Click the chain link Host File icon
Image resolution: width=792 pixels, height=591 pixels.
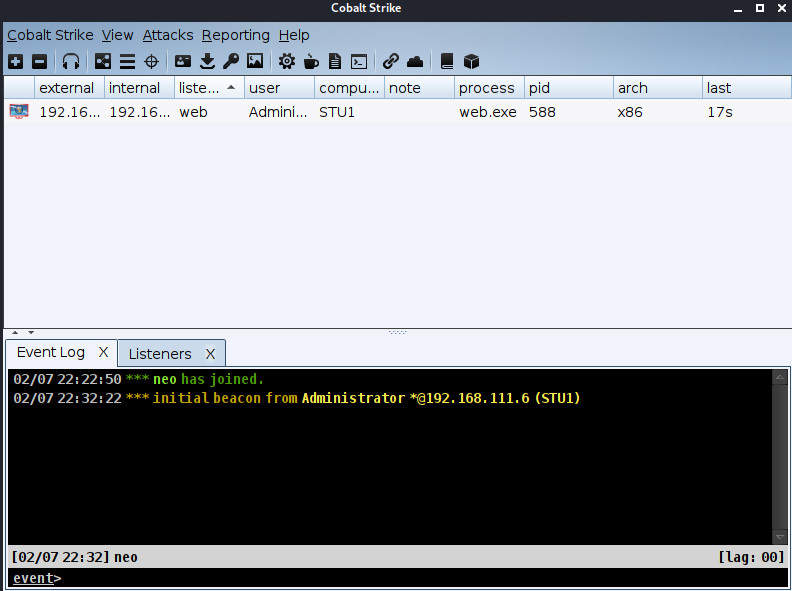(390, 62)
